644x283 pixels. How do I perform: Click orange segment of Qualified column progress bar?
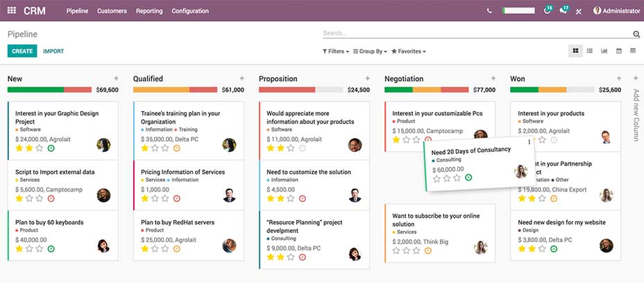pyautogui.click(x=162, y=89)
